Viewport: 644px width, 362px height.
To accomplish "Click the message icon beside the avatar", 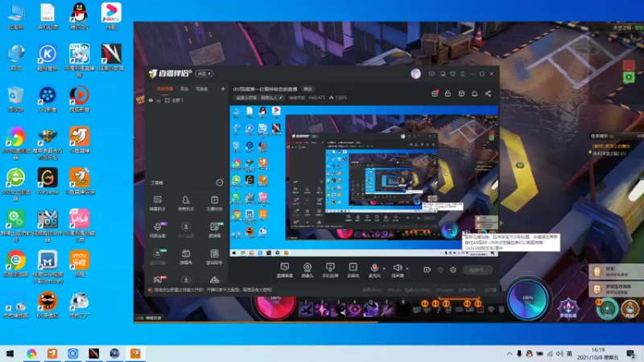I will pos(431,74).
